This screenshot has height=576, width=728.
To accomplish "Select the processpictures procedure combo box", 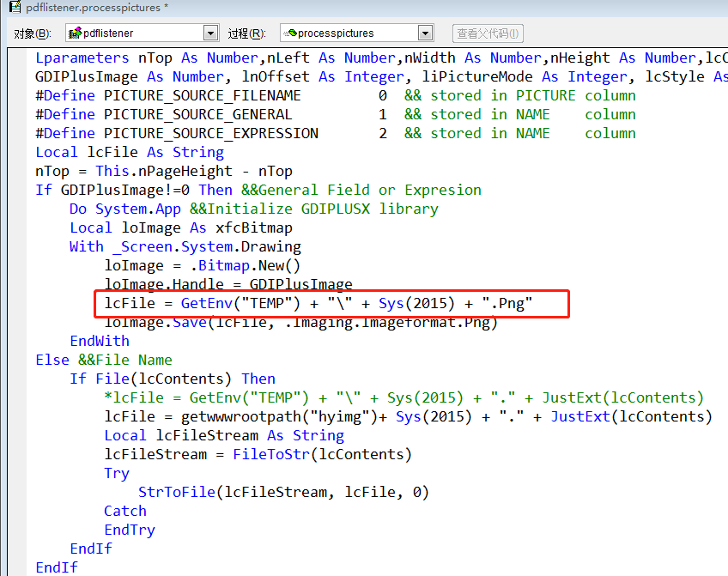I will (x=356, y=33).
